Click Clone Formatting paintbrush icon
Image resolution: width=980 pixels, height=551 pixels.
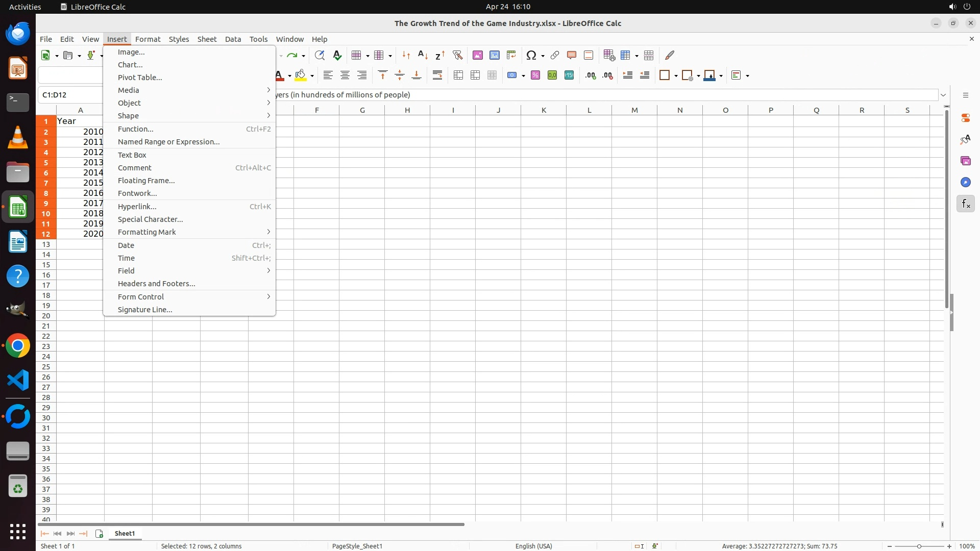[670, 55]
